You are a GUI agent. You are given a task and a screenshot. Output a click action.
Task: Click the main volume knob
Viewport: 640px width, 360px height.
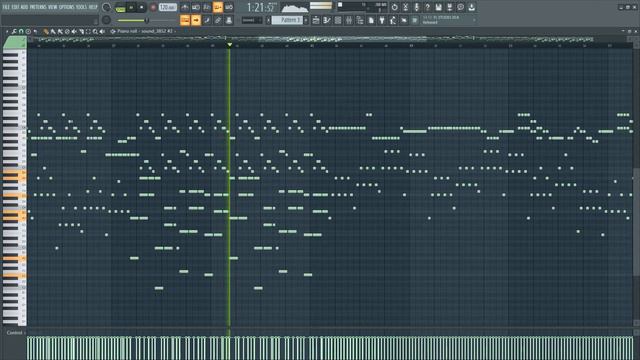pos(106,7)
